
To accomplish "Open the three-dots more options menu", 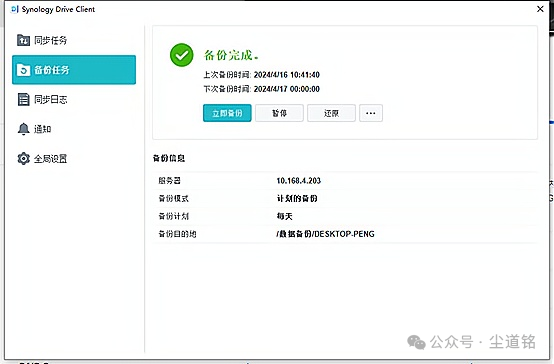I will tap(371, 113).
